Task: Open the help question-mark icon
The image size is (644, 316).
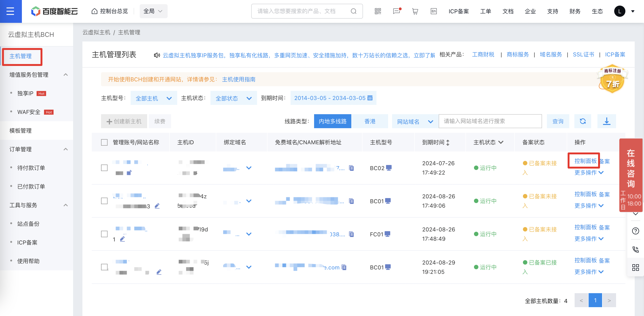Action: (x=635, y=231)
